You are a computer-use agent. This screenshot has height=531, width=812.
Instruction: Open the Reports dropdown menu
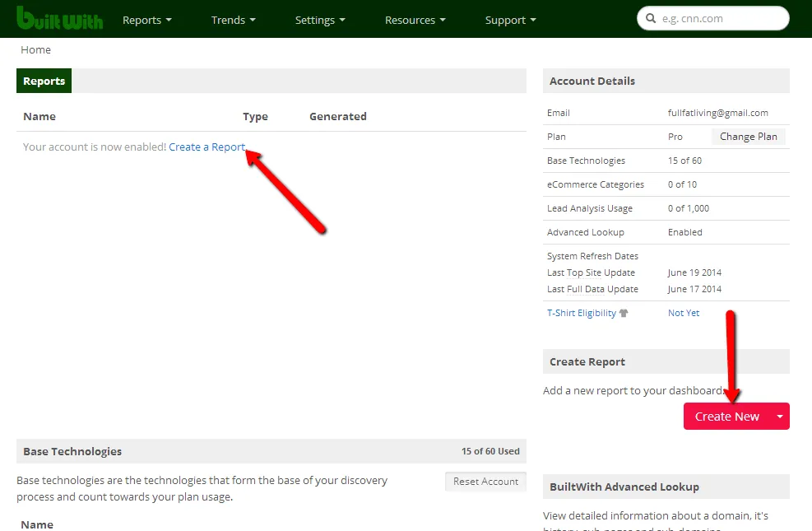147,20
